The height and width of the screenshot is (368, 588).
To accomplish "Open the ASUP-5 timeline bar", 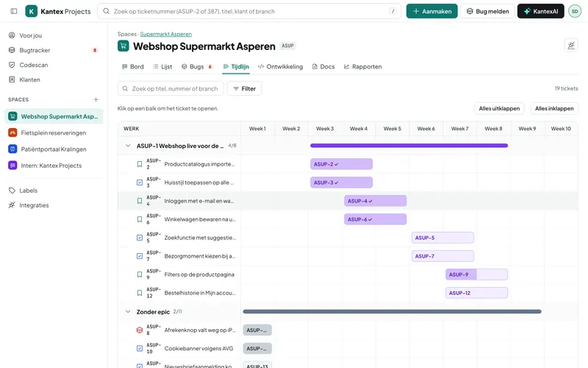I will (443, 238).
